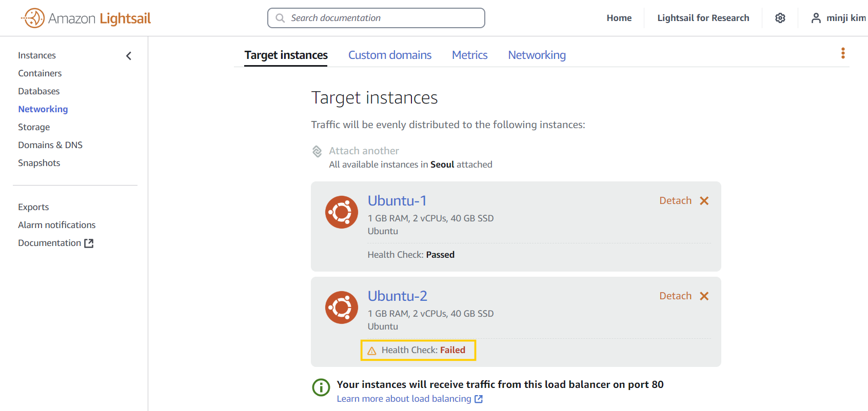Click the search magnifier icon

[280, 18]
